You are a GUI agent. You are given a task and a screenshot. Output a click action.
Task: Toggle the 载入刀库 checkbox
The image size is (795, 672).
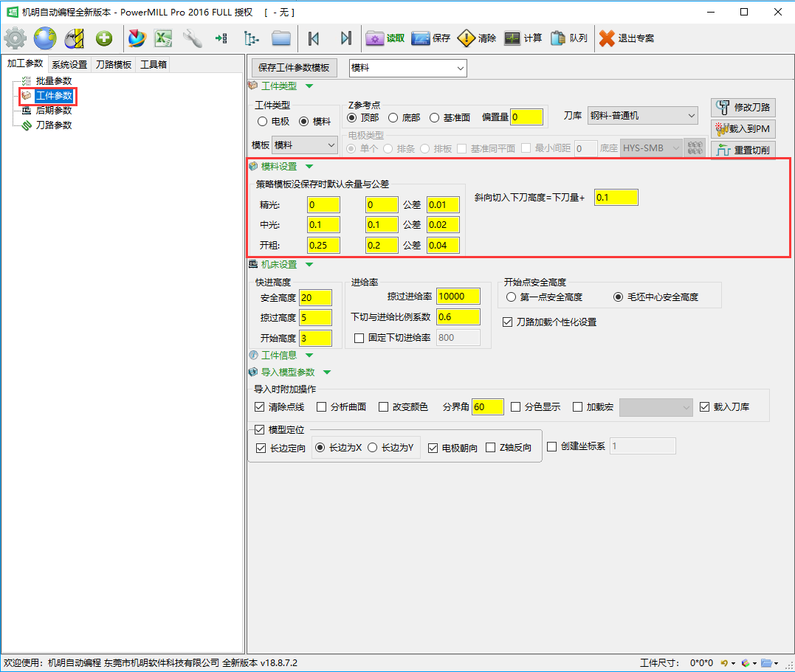[704, 406]
